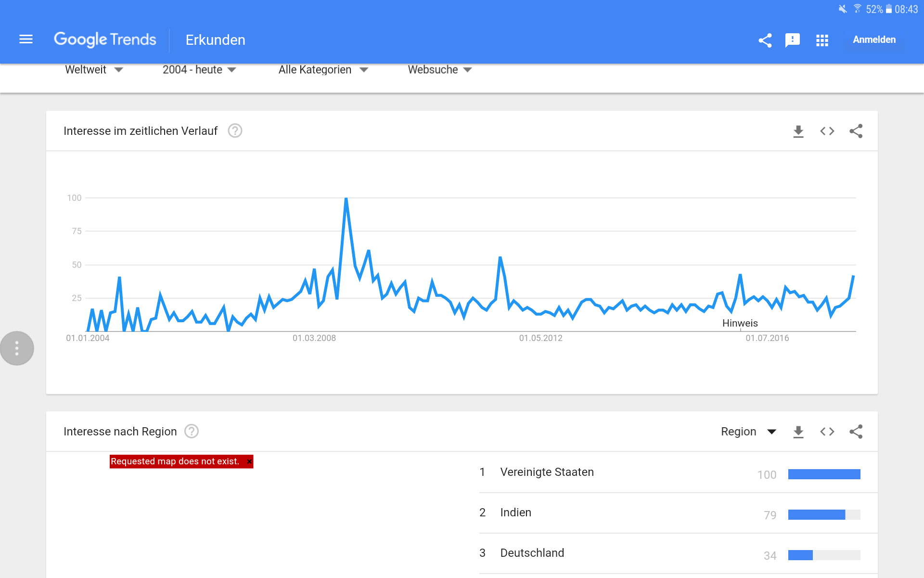The width and height of the screenshot is (924, 578).
Task: Open the Google apps grid
Action: click(x=822, y=40)
